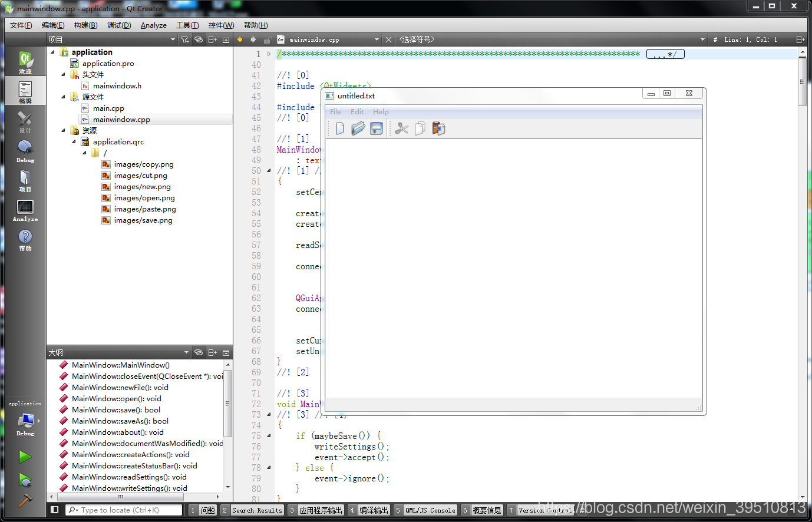Open mainwindow.cpp file selector dropdown

click(329, 39)
